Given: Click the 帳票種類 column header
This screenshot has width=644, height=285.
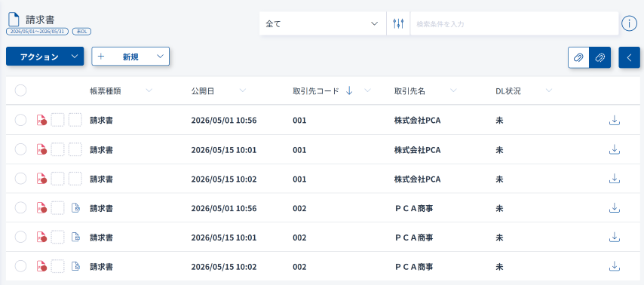Looking at the screenshot, I should [105, 91].
